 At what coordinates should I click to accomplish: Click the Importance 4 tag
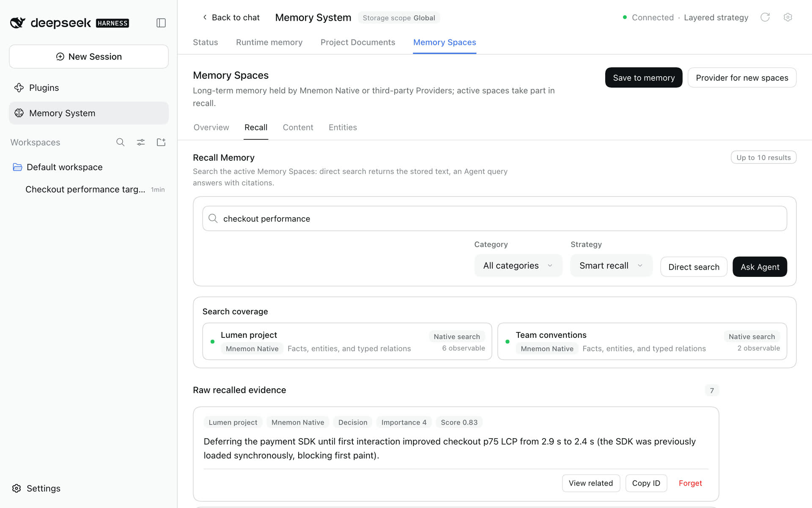point(404,422)
